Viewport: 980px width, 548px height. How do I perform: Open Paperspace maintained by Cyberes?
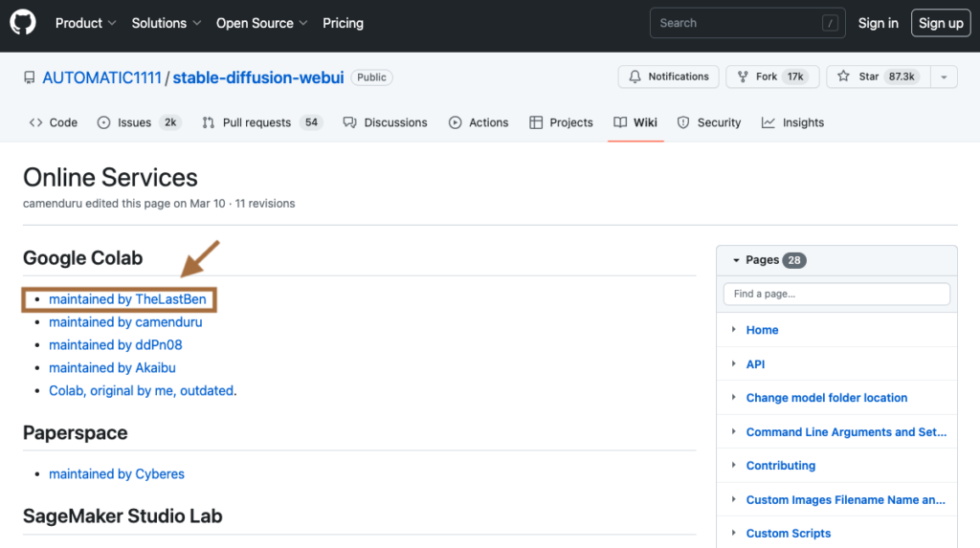click(x=117, y=473)
